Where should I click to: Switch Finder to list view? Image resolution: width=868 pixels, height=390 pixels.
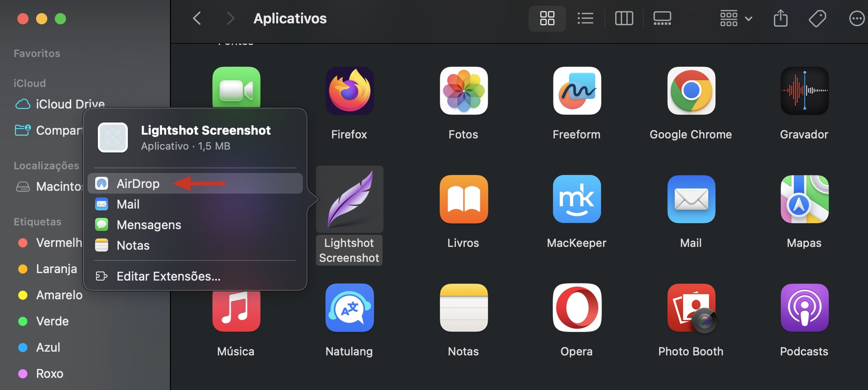586,19
